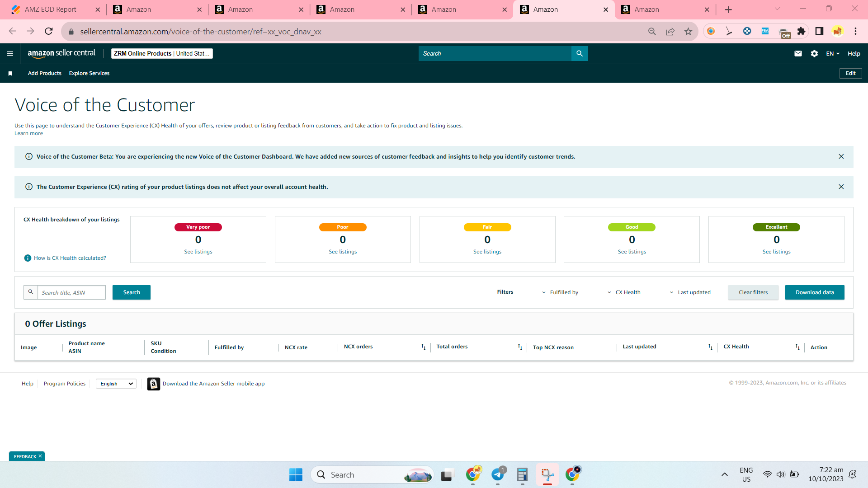Click Add Products in the navigation bar
This screenshot has height=488, width=868.
pyautogui.click(x=45, y=73)
